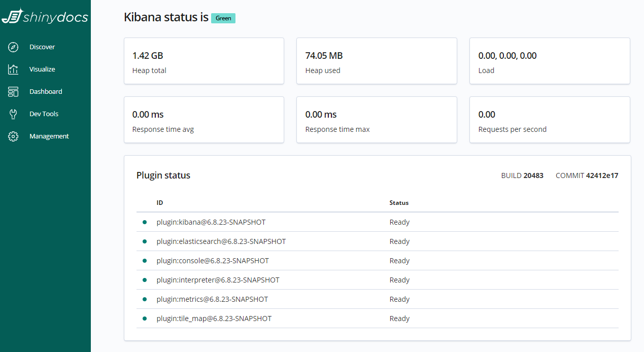
Task: Open Dev Tools from the sidebar
Action: [44, 114]
